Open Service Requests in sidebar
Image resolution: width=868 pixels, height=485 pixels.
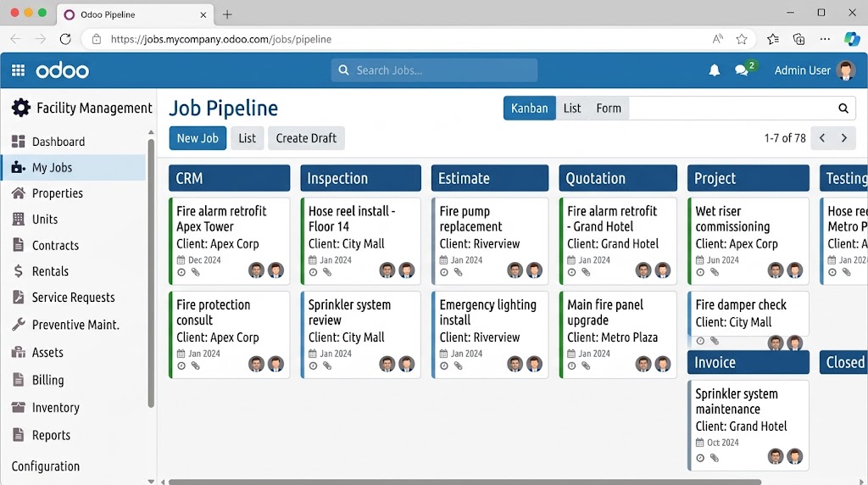coord(75,298)
